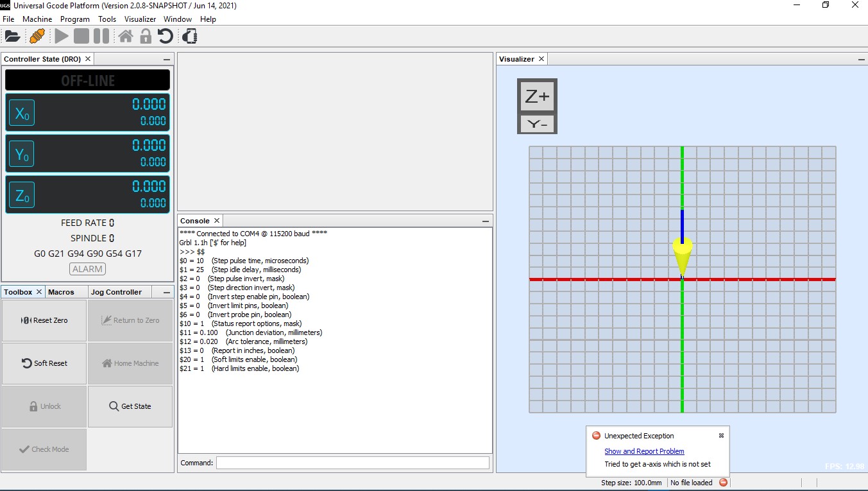Minimize the Controller State panel
This screenshot has width=868, height=491.
[x=167, y=59]
